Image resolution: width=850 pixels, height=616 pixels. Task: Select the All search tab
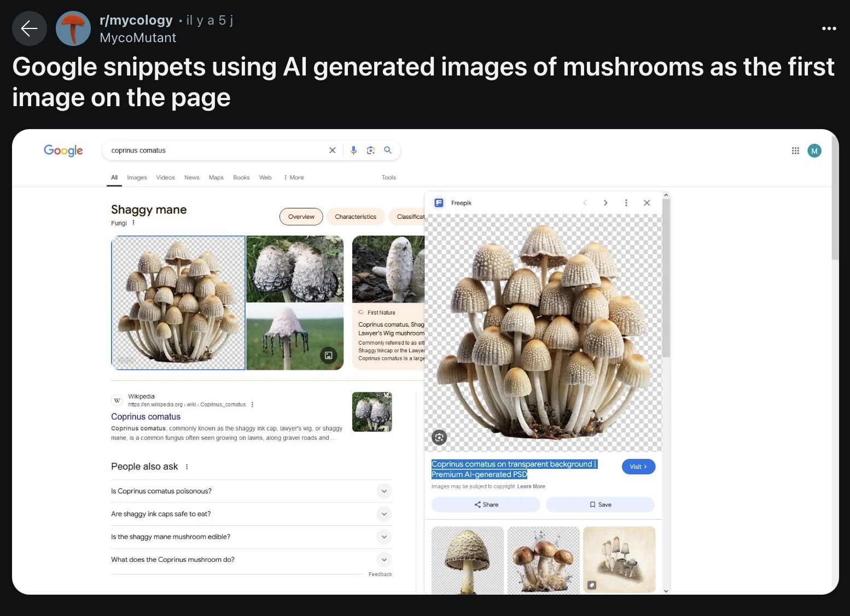[x=114, y=178]
